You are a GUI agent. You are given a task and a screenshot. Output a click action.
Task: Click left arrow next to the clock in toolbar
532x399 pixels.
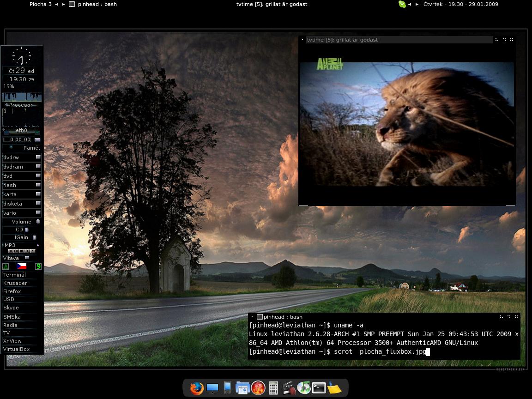[x=410, y=5]
